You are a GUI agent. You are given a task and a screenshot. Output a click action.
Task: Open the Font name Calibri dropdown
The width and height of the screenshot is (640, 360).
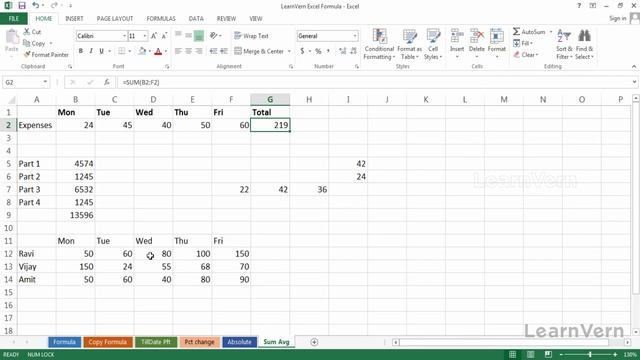(x=124, y=36)
